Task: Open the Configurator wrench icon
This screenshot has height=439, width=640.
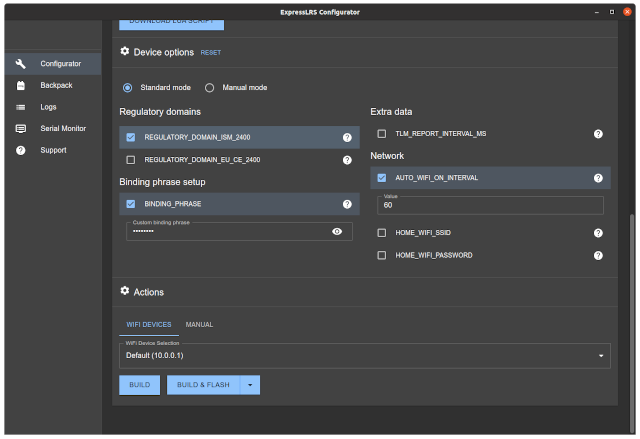Action: (20, 64)
